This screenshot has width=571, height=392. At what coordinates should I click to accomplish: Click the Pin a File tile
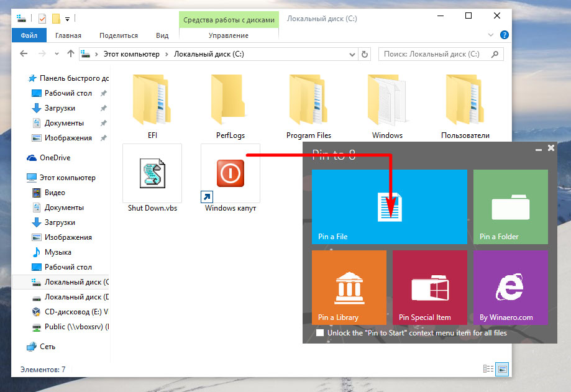(390, 207)
